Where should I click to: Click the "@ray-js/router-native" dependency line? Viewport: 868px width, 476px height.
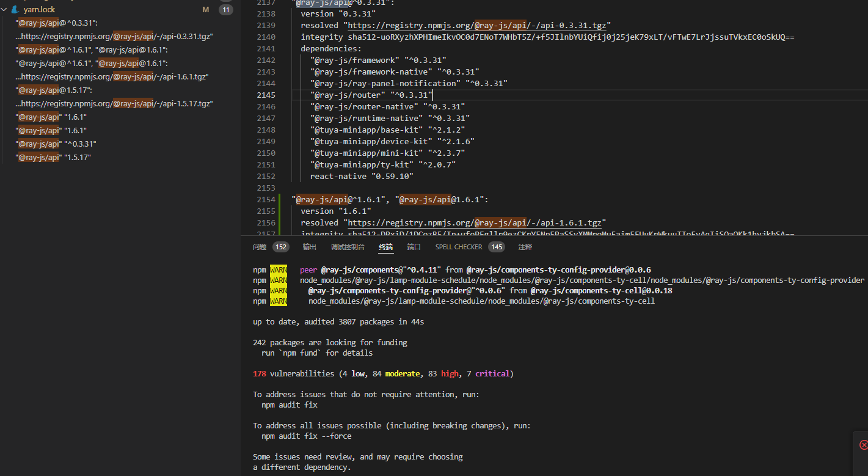pos(387,107)
